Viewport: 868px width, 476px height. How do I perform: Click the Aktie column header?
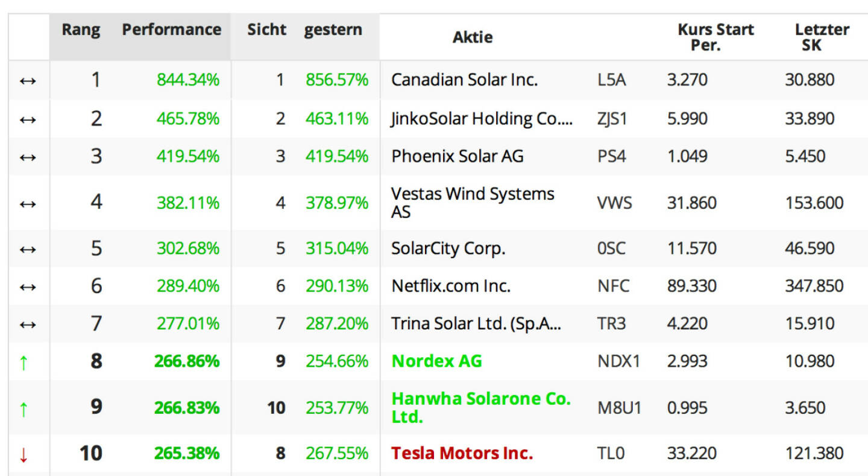[473, 37]
